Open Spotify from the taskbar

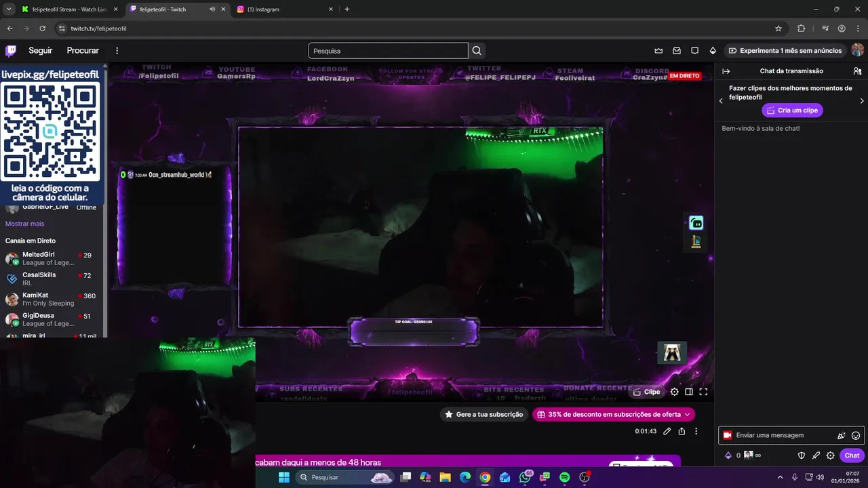[x=565, y=477]
